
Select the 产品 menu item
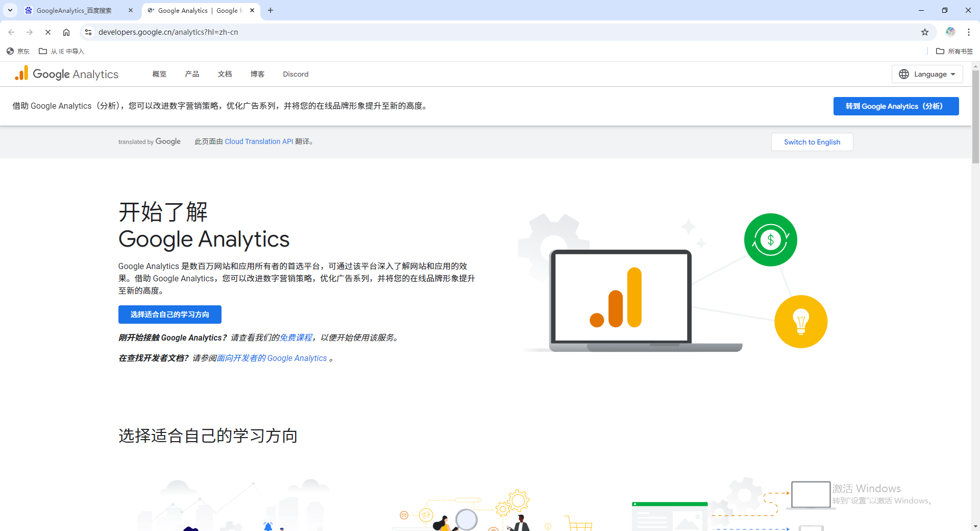[x=192, y=74]
